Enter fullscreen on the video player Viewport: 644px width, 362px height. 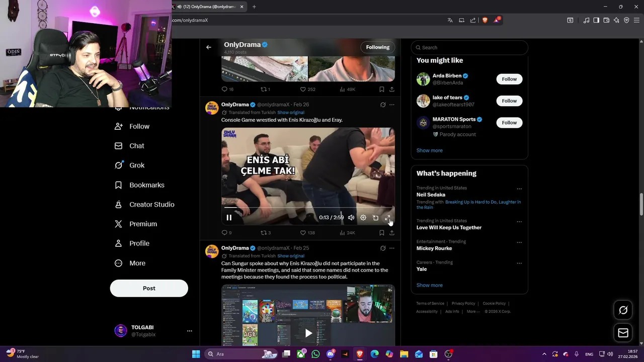point(387,218)
